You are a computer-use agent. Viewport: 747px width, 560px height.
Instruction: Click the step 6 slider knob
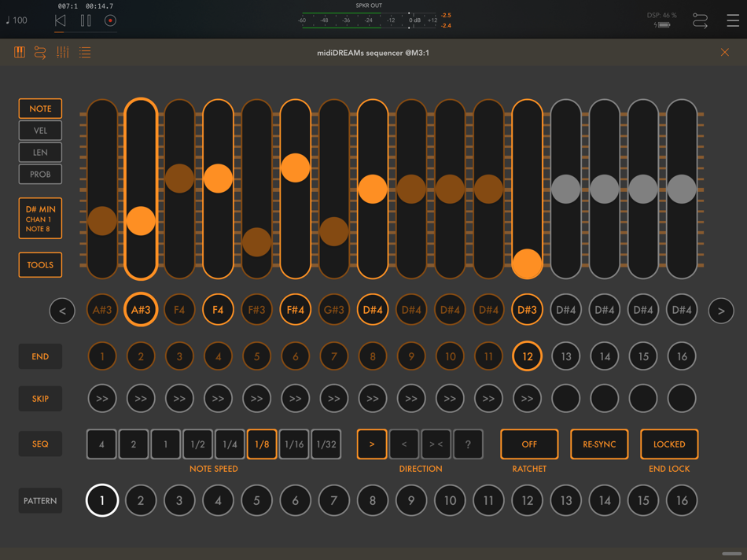point(296,168)
